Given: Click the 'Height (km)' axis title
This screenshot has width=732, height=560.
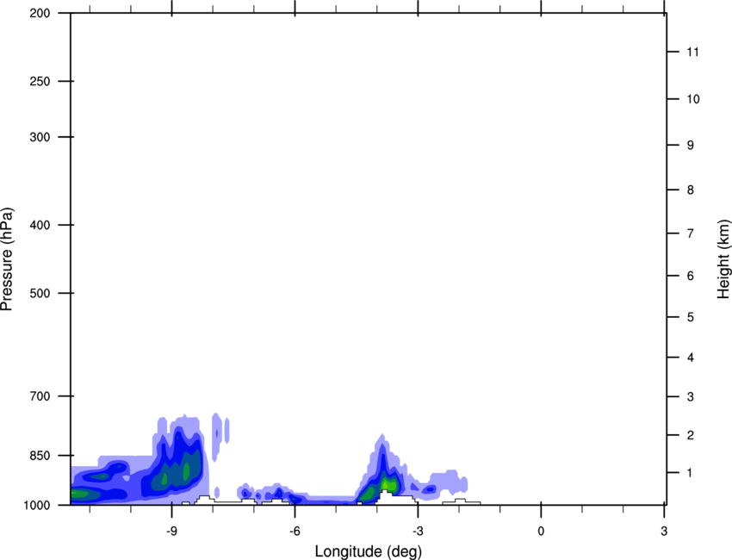Looking at the screenshot, I should [723, 259].
